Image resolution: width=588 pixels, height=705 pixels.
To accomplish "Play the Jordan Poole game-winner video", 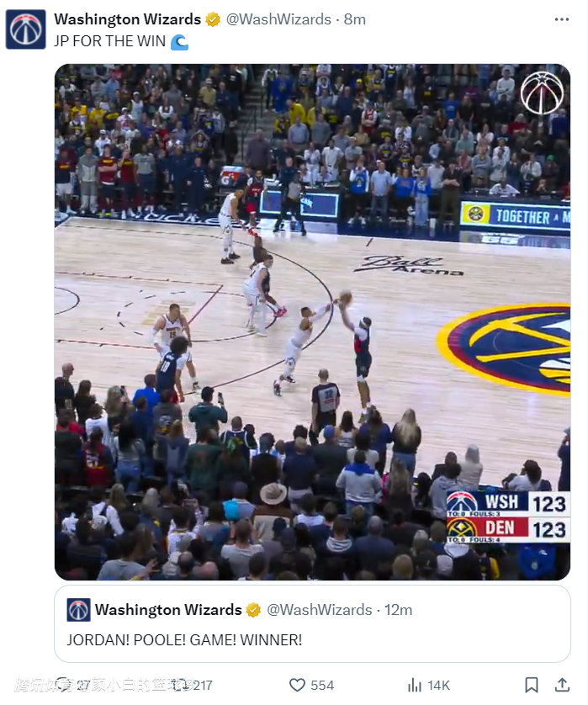I will 312,322.
